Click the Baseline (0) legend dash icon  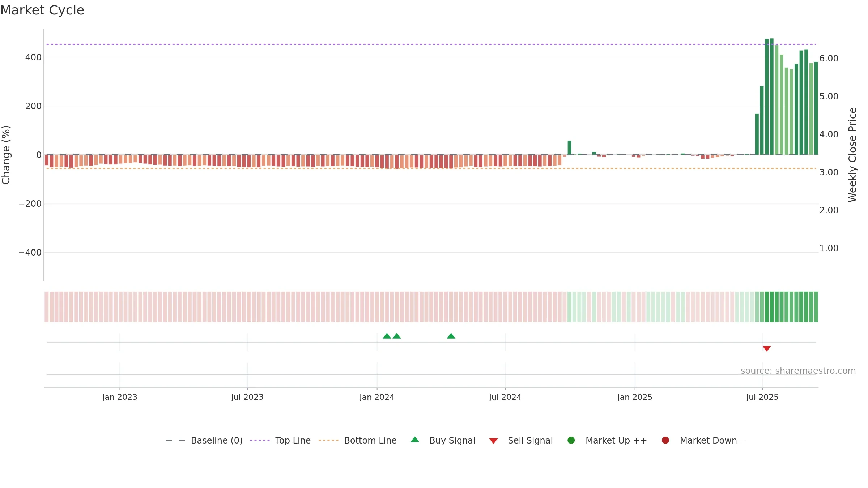[175, 440]
